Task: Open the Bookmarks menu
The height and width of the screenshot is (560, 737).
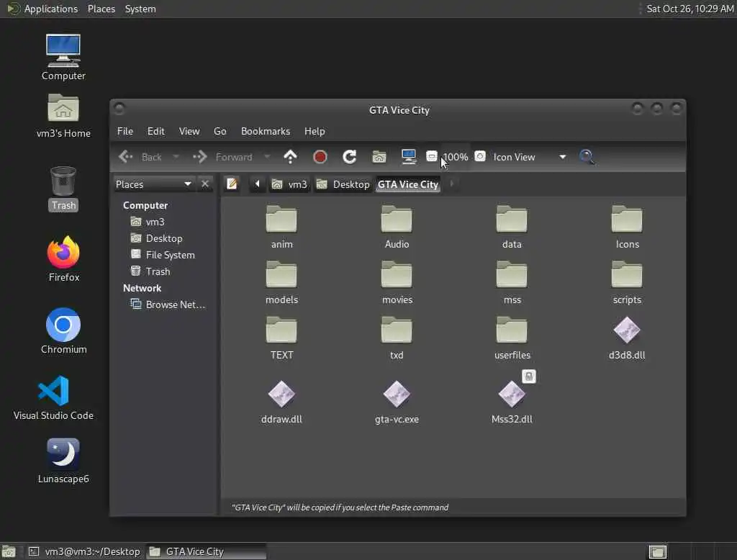Action: click(266, 131)
